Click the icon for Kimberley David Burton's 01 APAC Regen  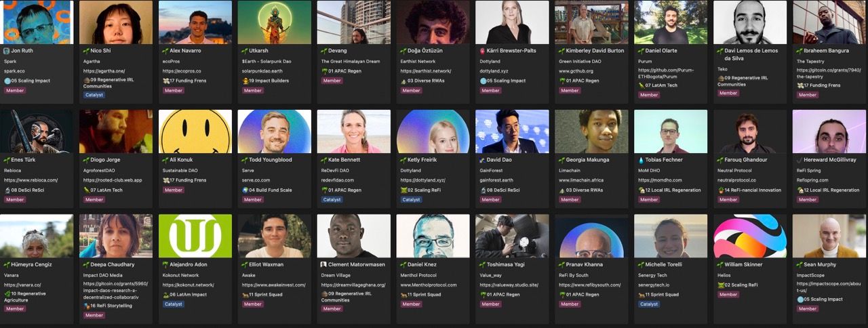coord(561,81)
